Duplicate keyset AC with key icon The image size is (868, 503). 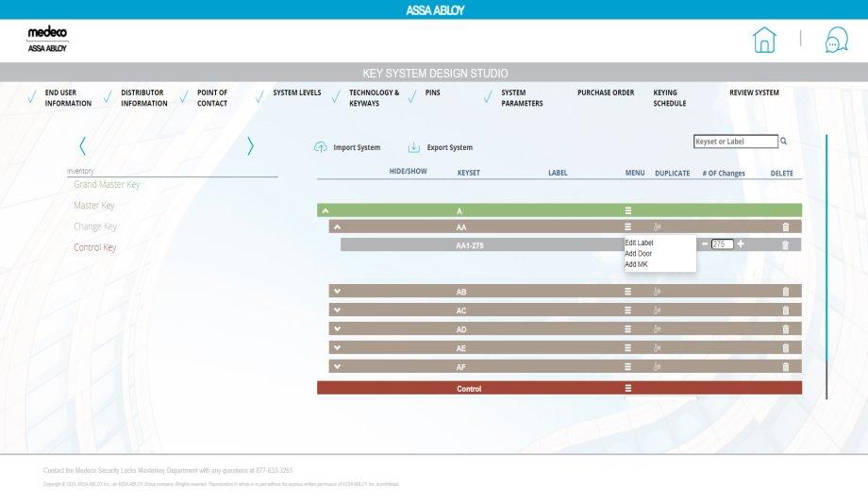click(657, 310)
